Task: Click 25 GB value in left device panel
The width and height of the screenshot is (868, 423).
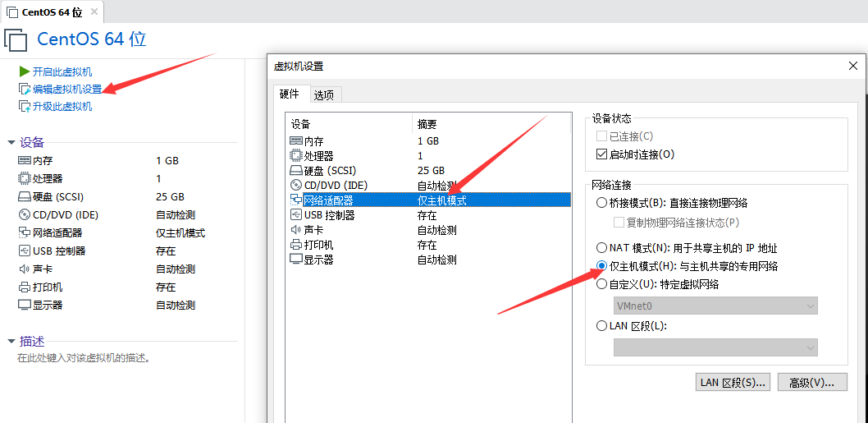Action: point(170,197)
